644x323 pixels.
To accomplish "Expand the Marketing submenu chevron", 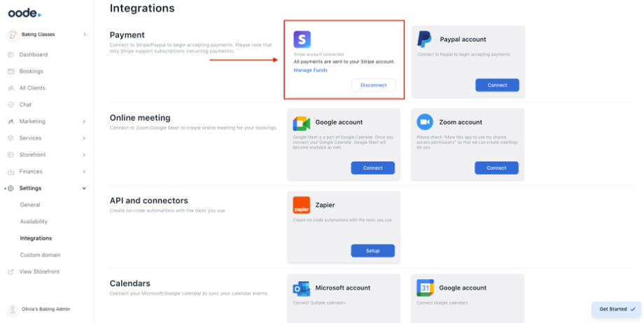I will 85,122.
